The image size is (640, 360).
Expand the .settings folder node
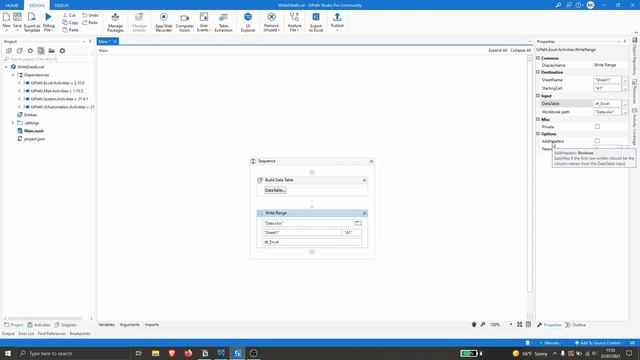[x=13, y=123]
